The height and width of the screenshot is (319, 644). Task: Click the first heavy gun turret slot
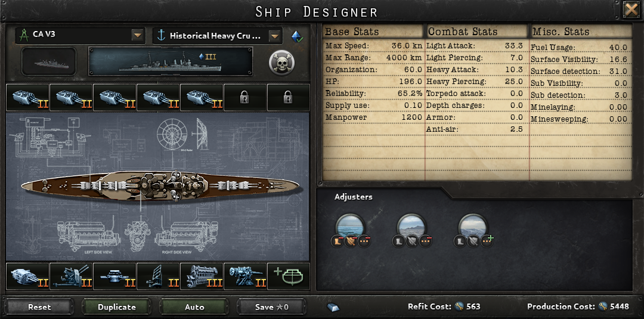click(28, 98)
